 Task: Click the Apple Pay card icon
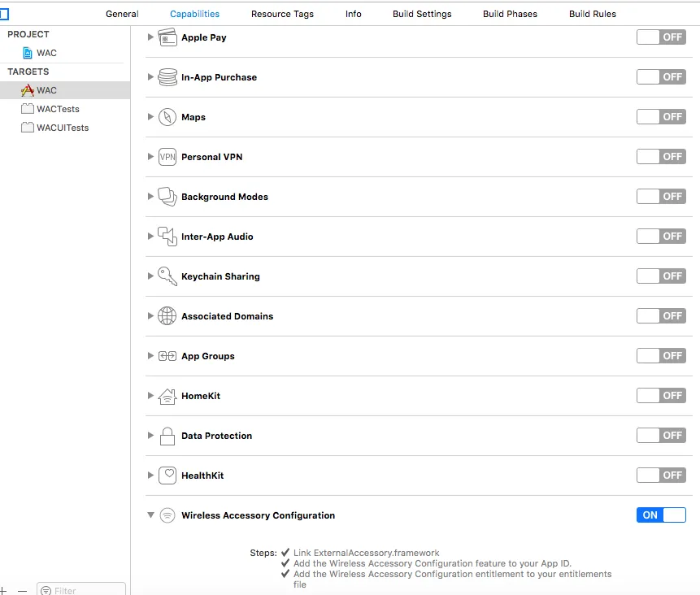167,37
